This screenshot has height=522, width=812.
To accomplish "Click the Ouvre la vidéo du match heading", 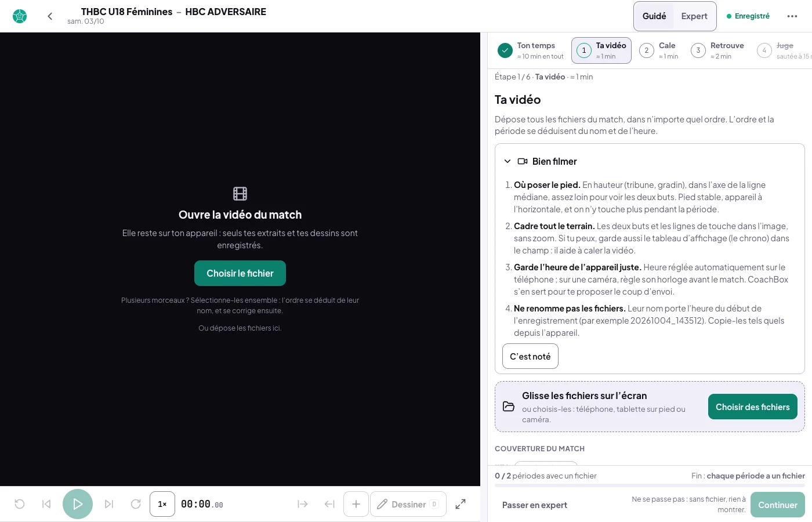I will pyautogui.click(x=240, y=215).
